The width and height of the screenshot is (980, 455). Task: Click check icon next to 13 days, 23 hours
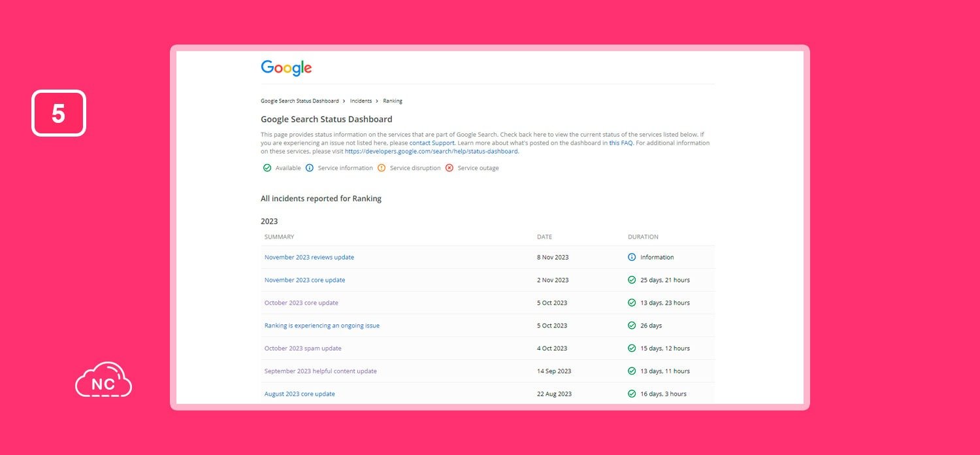[632, 303]
